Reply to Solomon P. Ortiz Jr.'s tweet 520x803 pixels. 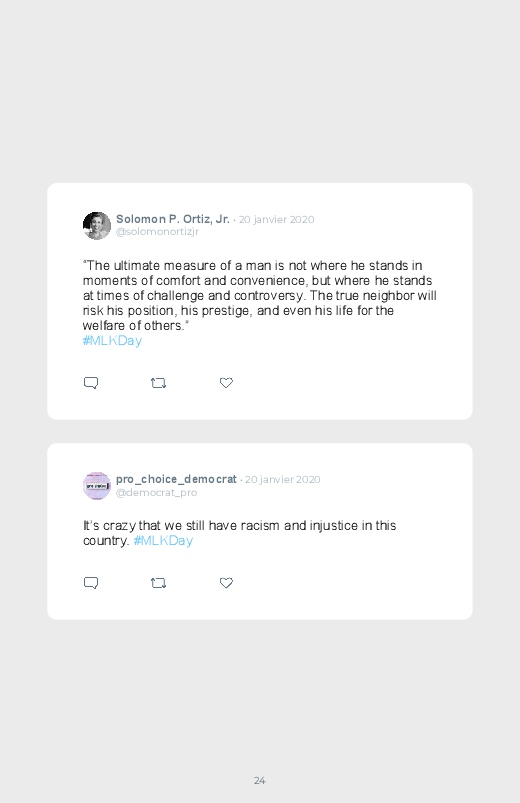pyautogui.click(x=91, y=383)
